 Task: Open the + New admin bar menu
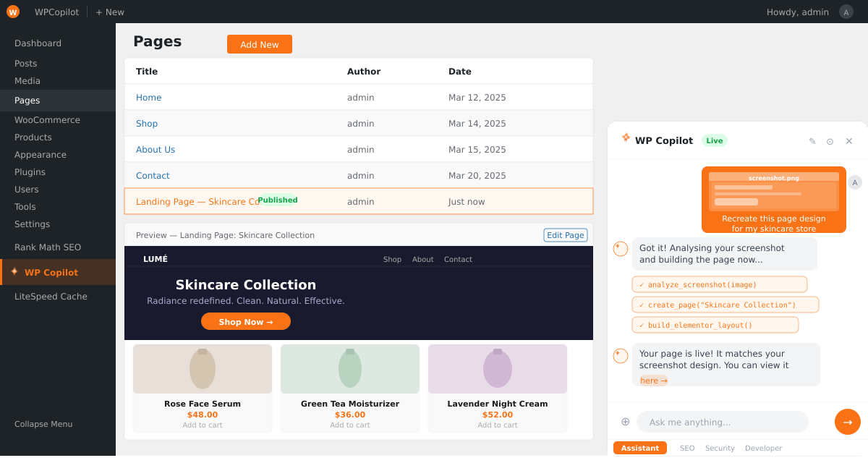[x=110, y=12]
